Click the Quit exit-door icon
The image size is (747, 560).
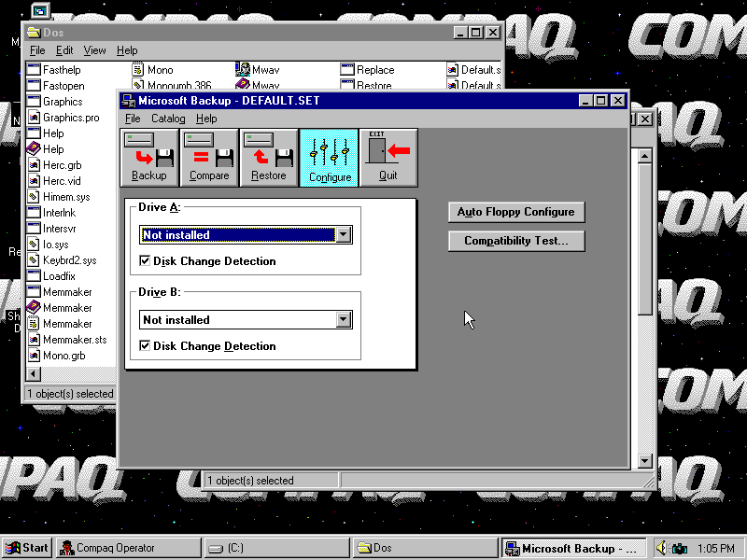pos(388,158)
